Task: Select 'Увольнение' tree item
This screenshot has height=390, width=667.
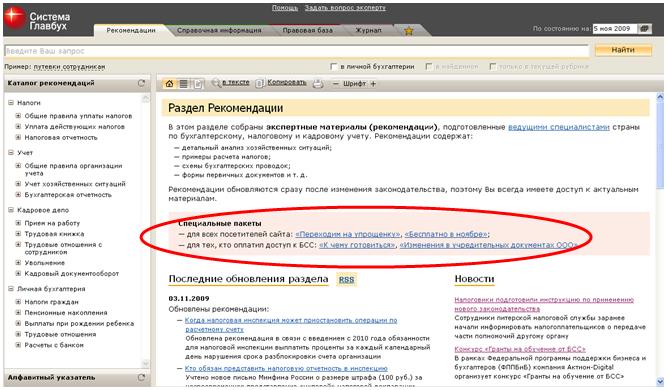Action: click(x=45, y=263)
